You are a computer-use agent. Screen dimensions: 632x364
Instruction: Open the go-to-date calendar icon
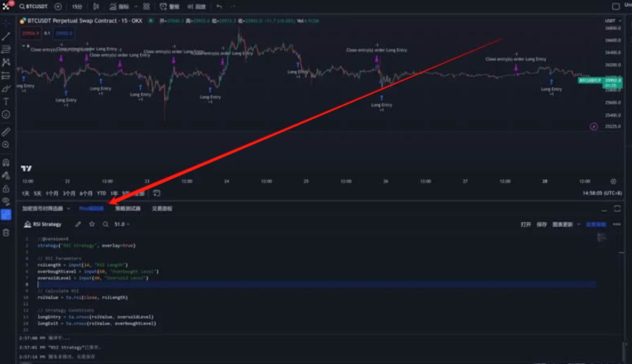point(157,194)
